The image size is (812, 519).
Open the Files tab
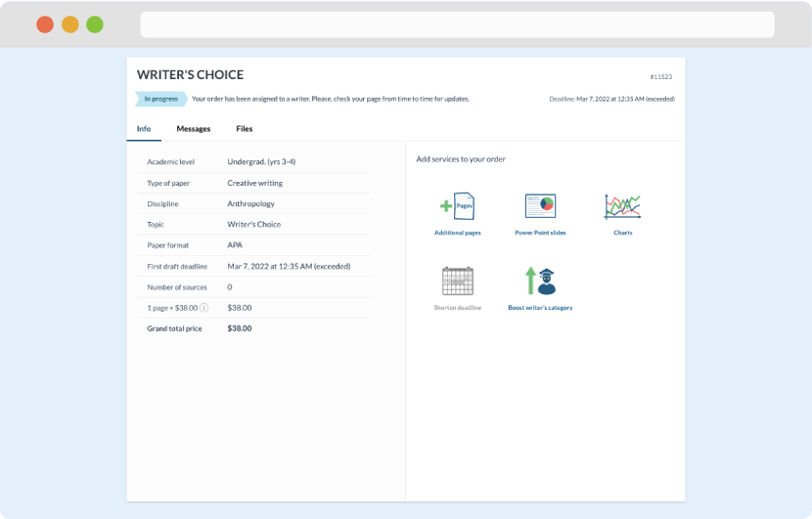pos(244,129)
